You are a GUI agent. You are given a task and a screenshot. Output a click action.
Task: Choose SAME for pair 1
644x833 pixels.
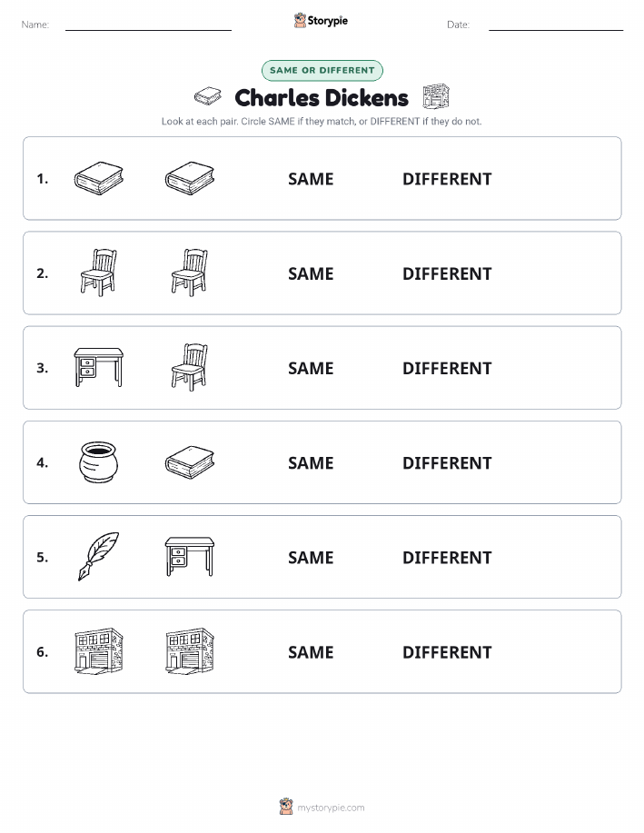click(311, 179)
